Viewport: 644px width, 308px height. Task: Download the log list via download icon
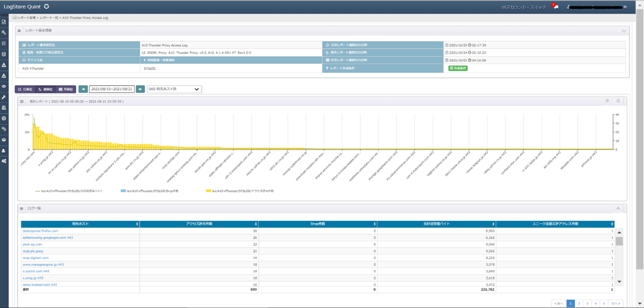[x=618, y=208]
